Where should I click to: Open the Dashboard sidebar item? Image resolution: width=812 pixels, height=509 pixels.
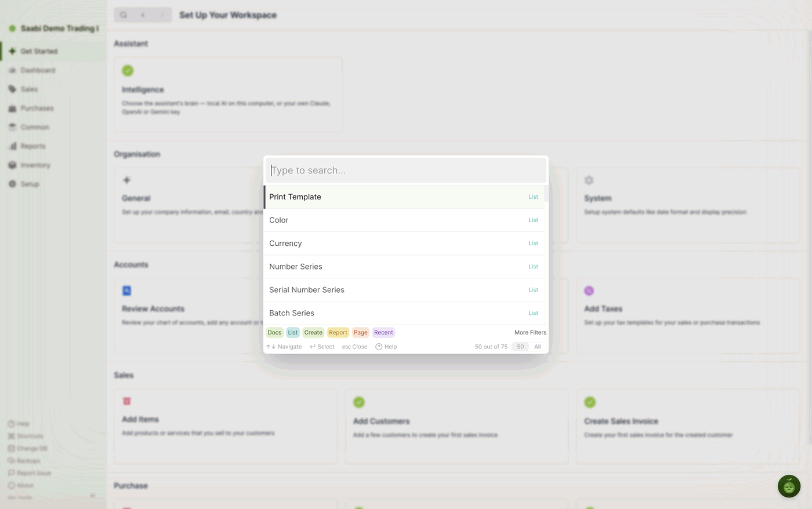pyautogui.click(x=53, y=70)
